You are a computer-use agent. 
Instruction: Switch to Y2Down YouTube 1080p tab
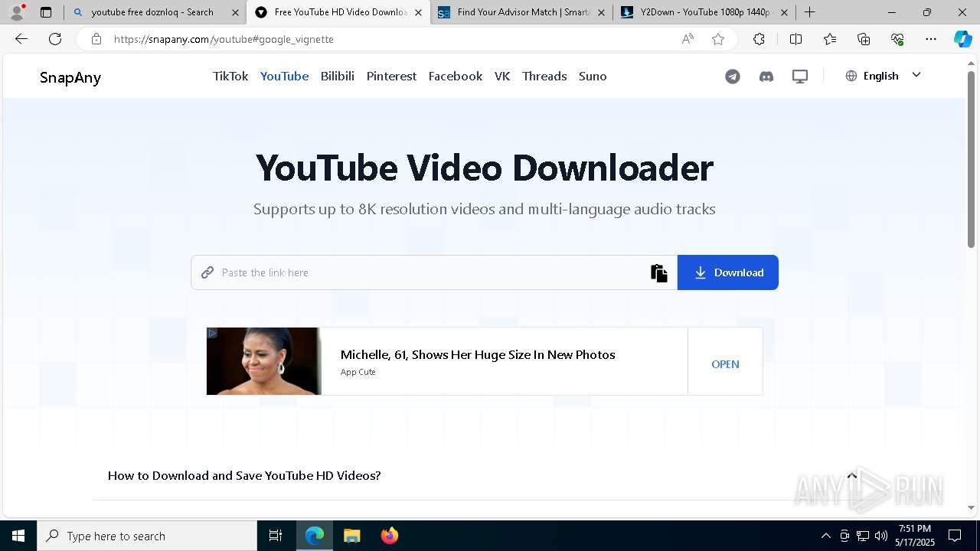[x=704, y=12]
